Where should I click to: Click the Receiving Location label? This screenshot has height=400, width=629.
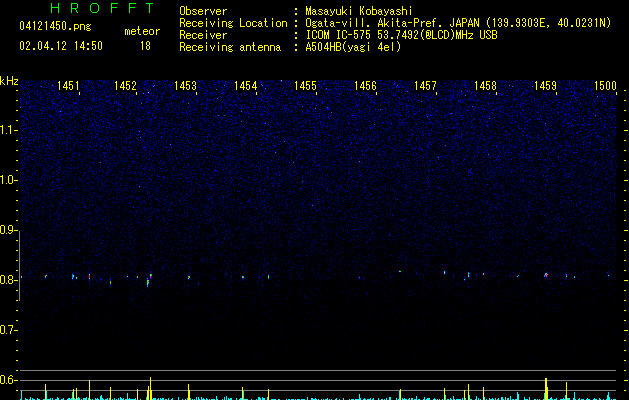click(x=233, y=23)
